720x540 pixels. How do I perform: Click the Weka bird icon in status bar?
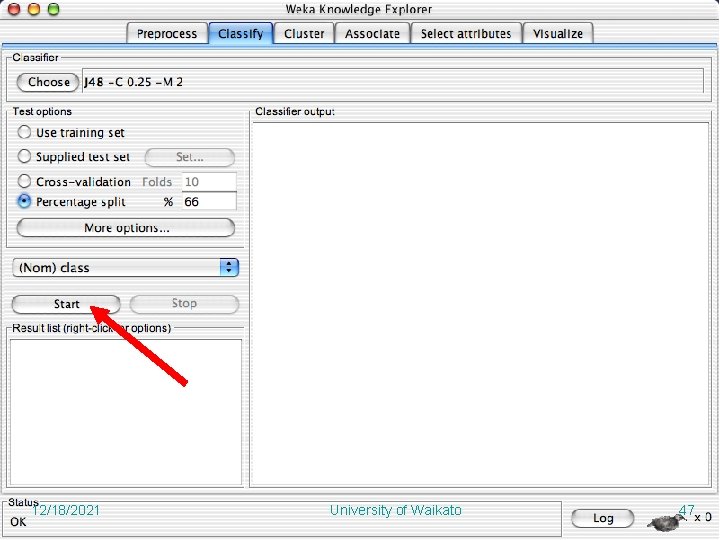666,522
